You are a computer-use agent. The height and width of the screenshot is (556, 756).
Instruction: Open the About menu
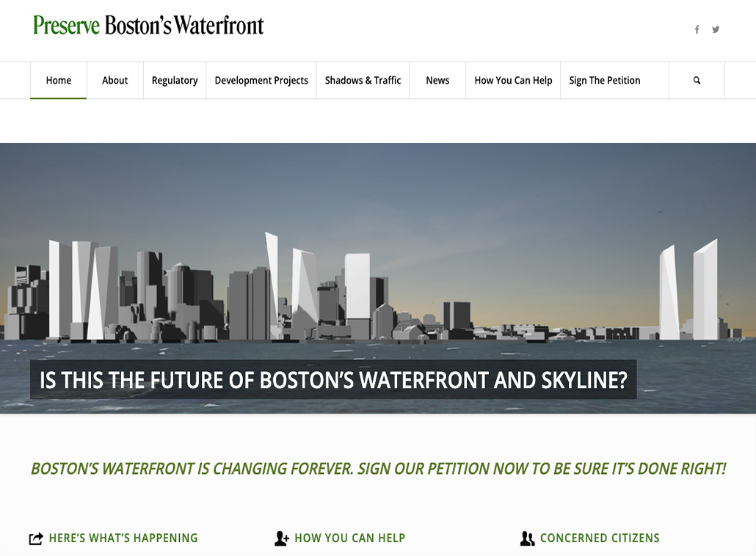click(x=115, y=81)
